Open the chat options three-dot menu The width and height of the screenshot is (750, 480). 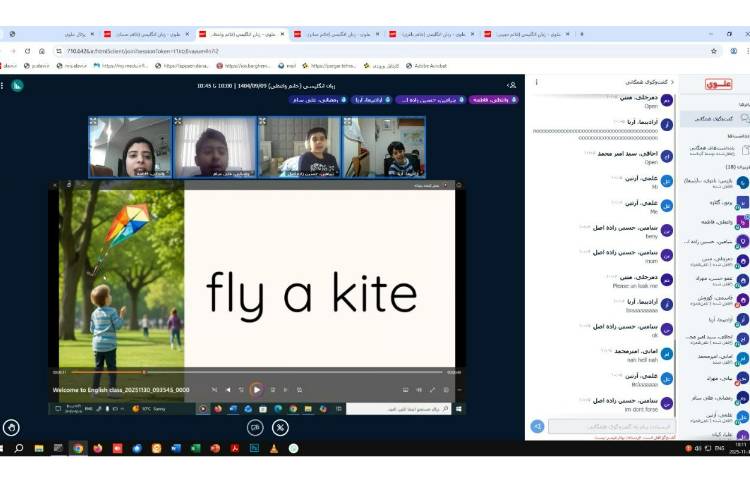537,82
